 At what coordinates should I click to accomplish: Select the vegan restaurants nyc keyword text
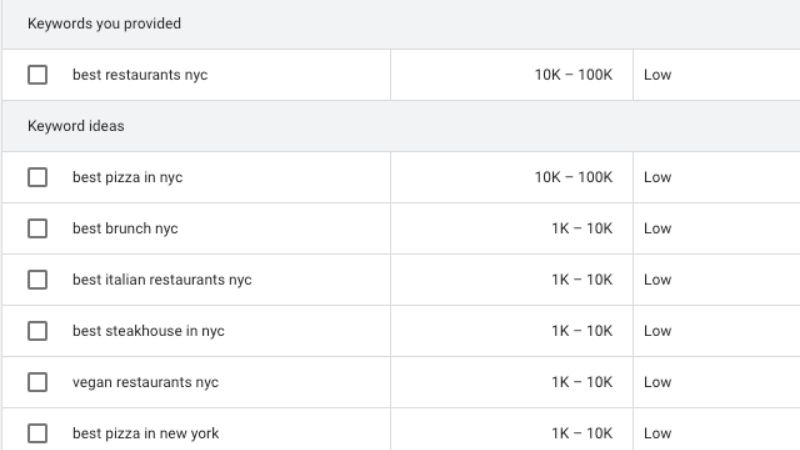click(x=145, y=382)
